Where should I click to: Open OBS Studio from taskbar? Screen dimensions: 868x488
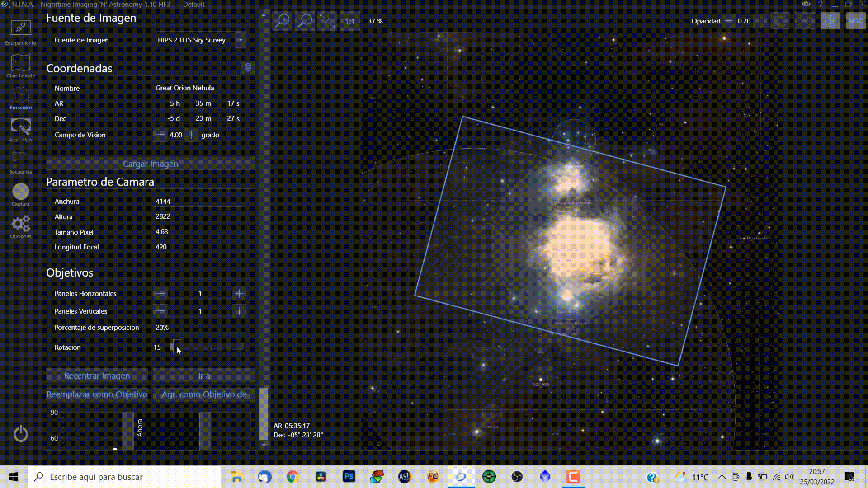click(517, 477)
